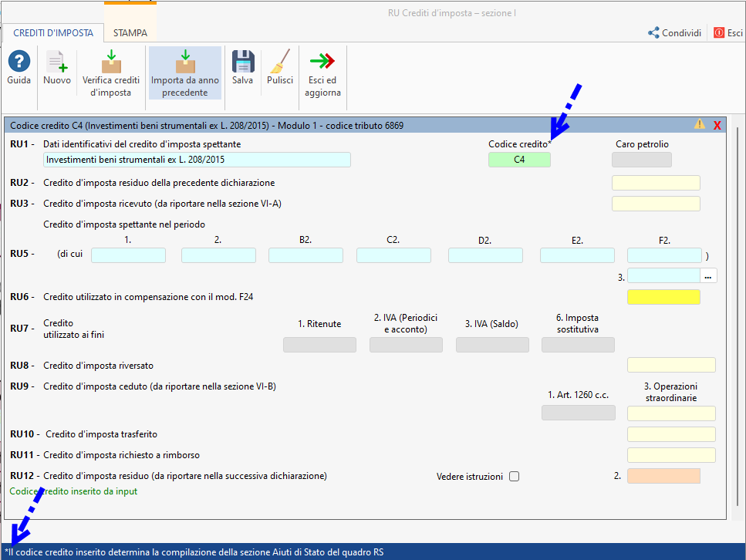Click RU5 field under column 1.
The image size is (746, 560).
(x=129, y=255)
